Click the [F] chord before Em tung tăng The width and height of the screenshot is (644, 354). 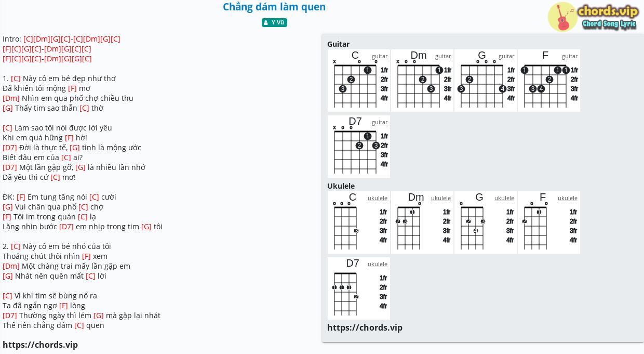click(x=21, y=197)
